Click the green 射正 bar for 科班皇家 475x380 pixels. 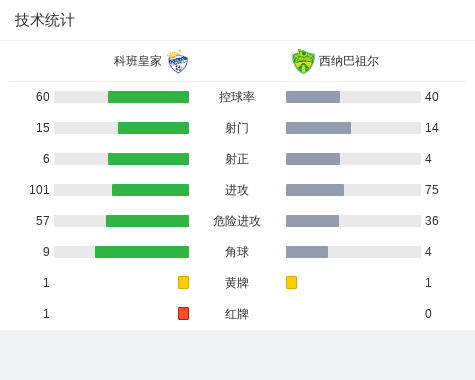148,159
